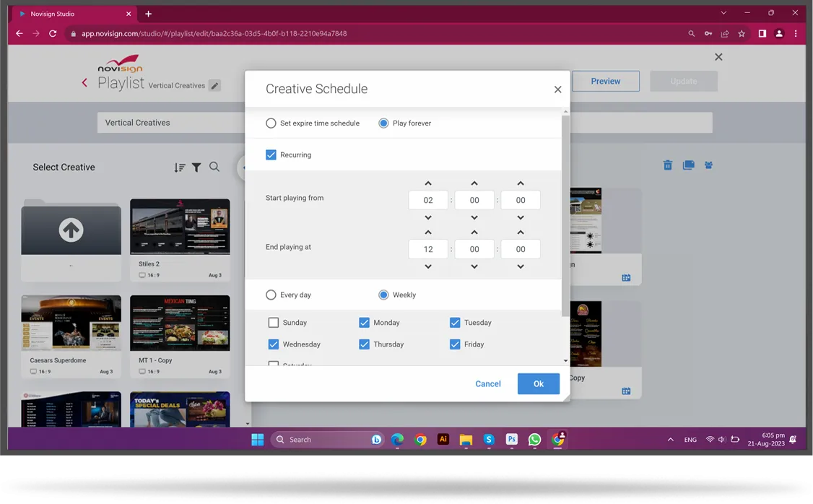The width and height of the screenshot is (813, 504).
Task: Click the duplicate playlist icon
Action: point(688,165)
